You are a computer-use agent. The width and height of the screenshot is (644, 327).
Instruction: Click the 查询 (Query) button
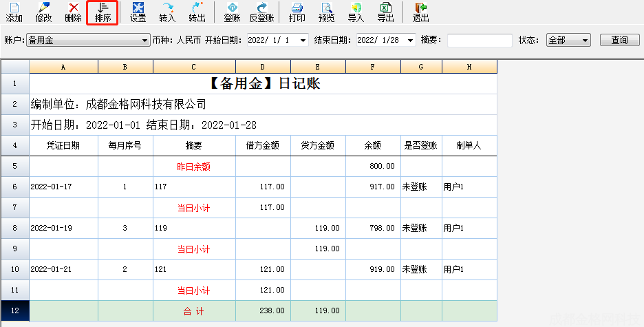point(619,41)
